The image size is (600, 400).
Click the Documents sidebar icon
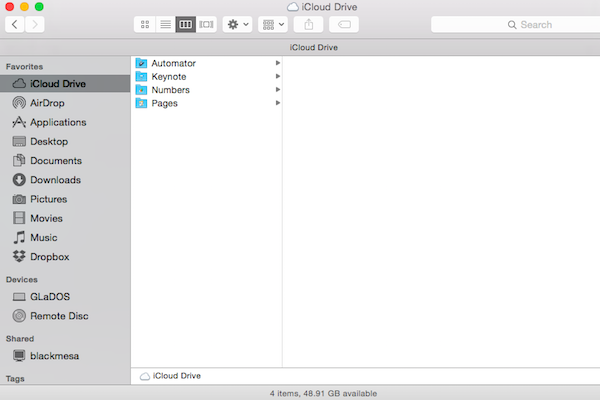click(19, 160)
